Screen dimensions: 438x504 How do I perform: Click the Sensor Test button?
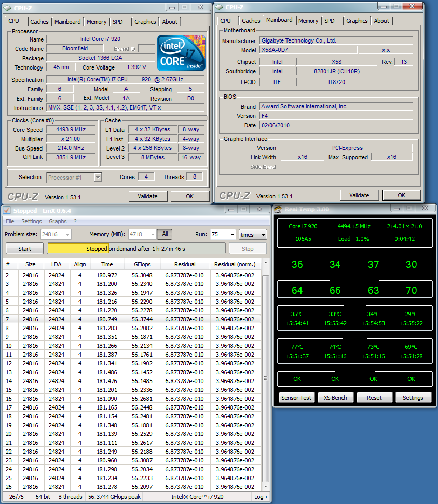[x=296, y=398]
